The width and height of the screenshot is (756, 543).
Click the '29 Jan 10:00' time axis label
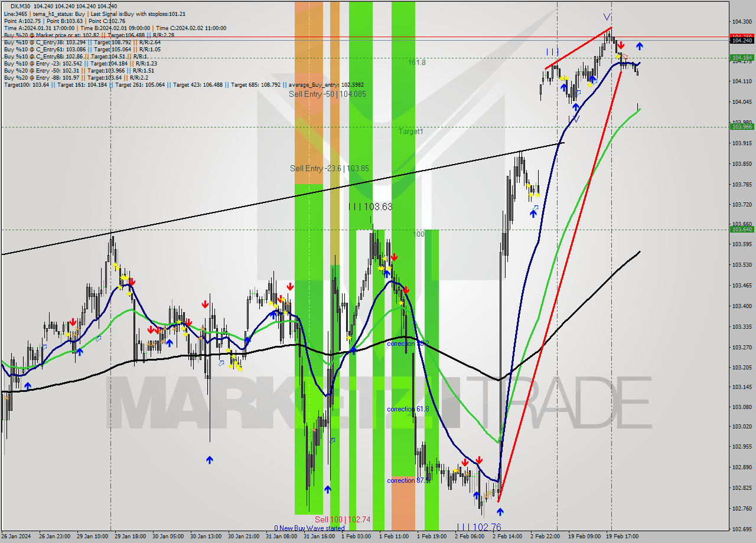(92, 537)
